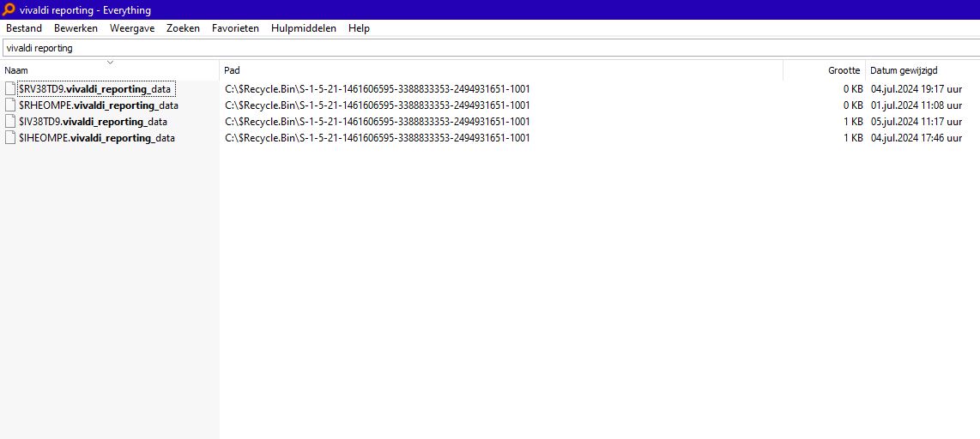Image resolution: width=980 pixels, height=439 pixels.
Task: Click date 05.jul.2024 11:17 uur
Action: tap(916, 121)
